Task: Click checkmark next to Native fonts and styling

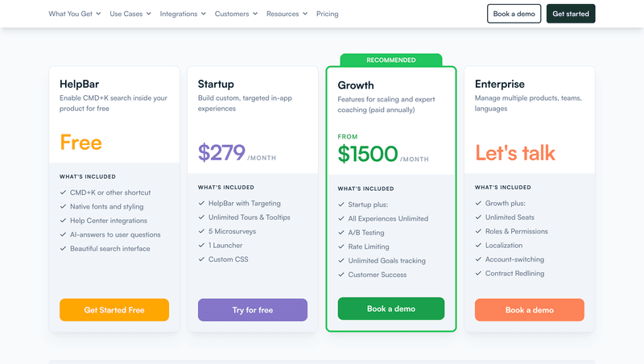Action: pos(63,207)
